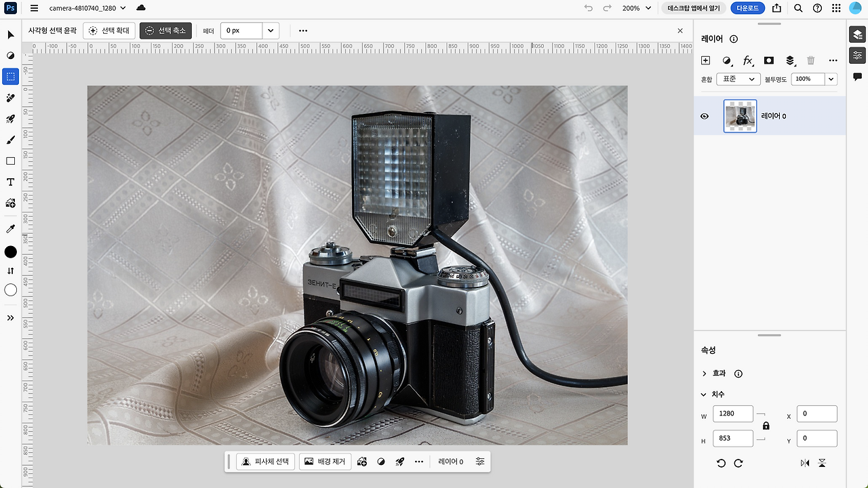Click the black foreground color swatch
Image resolution: width=868 pixels, height=488 pixels.
click(x=10, y=251)
